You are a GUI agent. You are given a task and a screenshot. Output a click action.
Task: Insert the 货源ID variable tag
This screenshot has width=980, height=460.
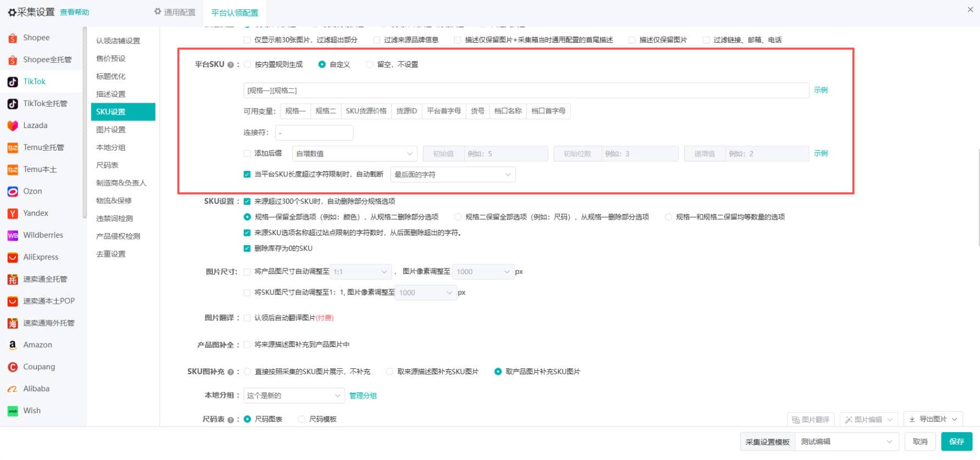point(406,111)
